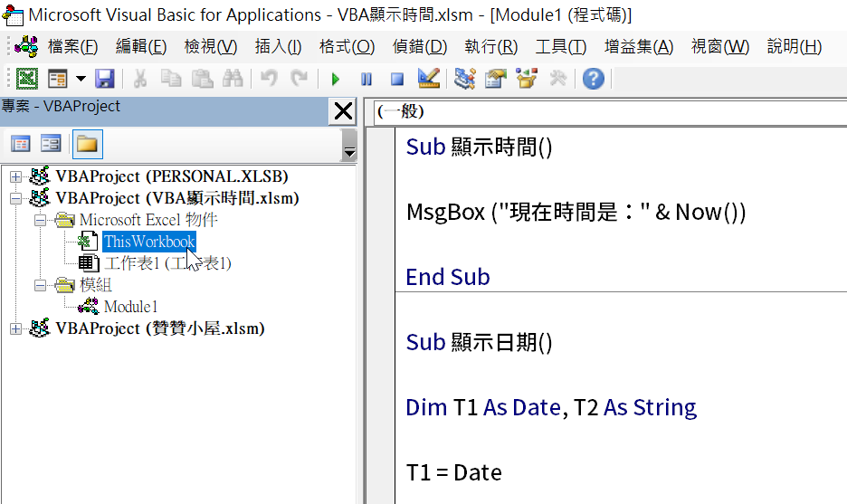Viewport: 847px width, 504px height.
Task: Select the 模組 folder label
Action: coord(96,285)
